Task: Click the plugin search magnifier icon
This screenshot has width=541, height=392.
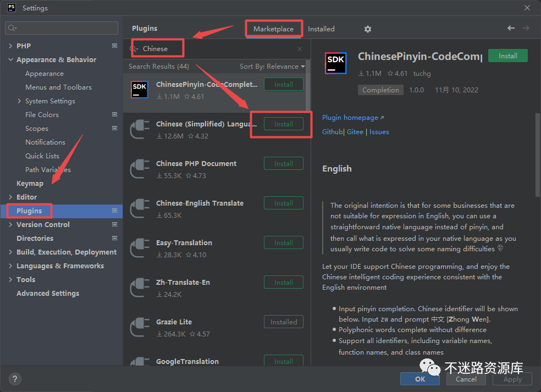Action: point(135,49)
